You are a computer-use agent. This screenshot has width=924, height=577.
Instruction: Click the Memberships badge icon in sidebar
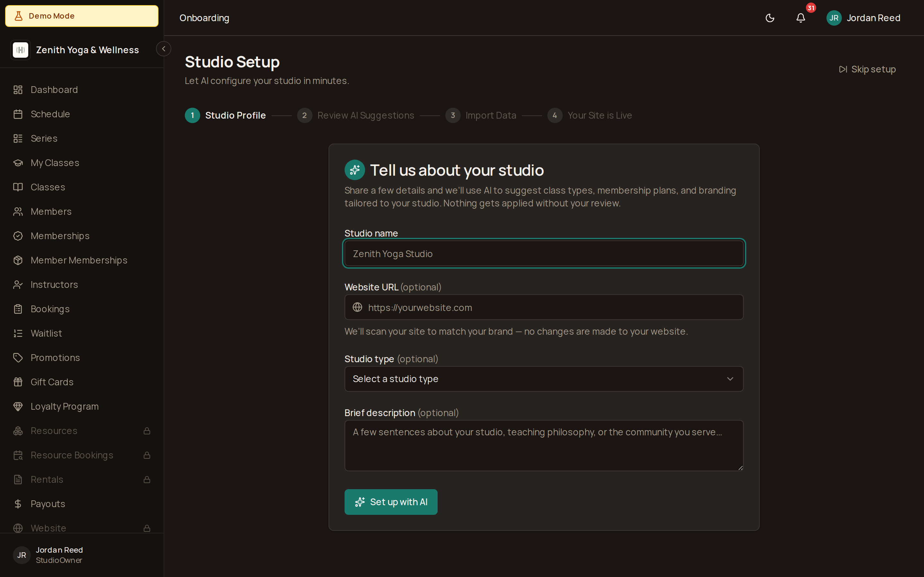pos(19,236)
